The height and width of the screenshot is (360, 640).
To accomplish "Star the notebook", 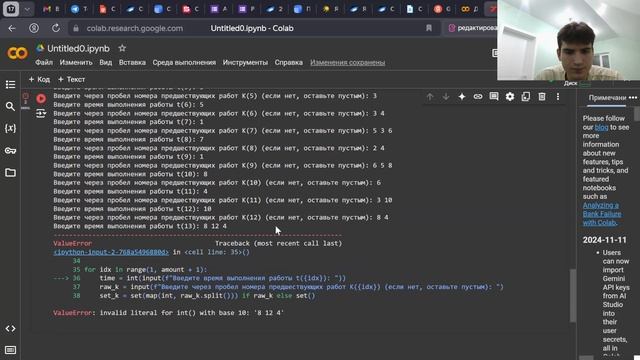I will (122, 48).
